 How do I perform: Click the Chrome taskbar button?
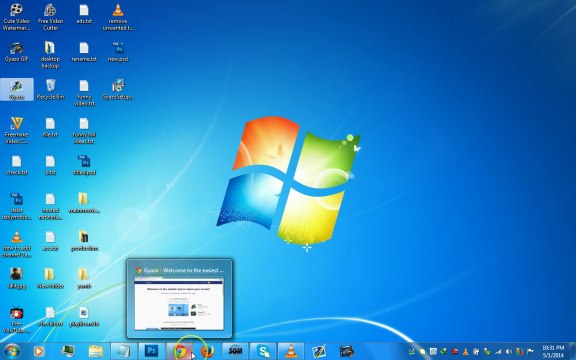[x=180, y=351]
